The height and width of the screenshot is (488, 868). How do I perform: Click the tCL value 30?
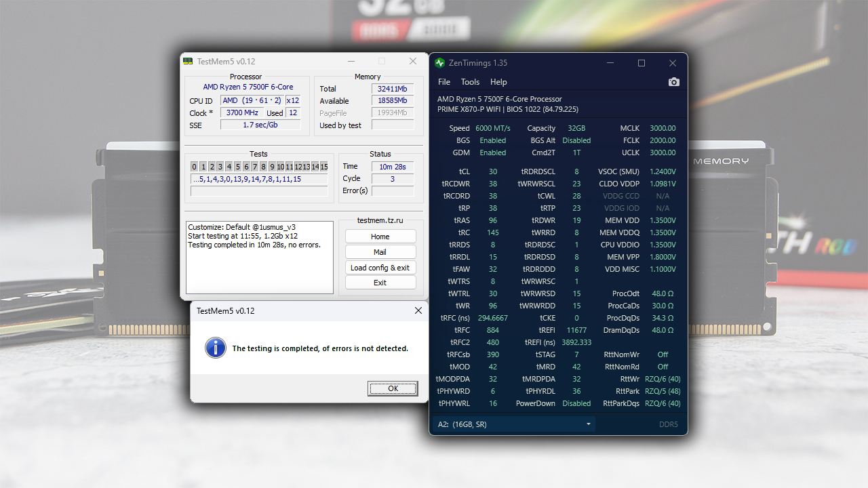tap(493, 171)
